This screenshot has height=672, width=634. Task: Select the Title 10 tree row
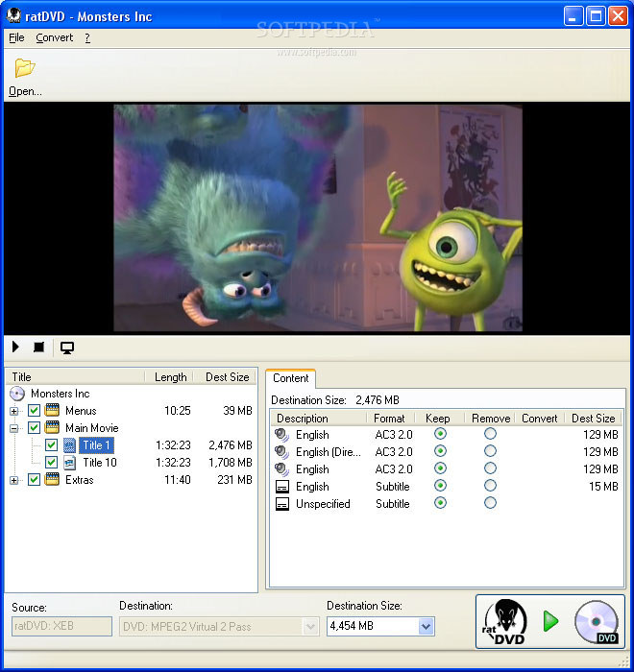point(100,463)
